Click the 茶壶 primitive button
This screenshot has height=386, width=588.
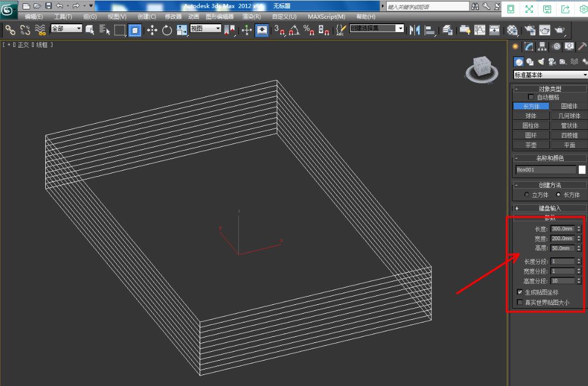click(x=531, y=145)
